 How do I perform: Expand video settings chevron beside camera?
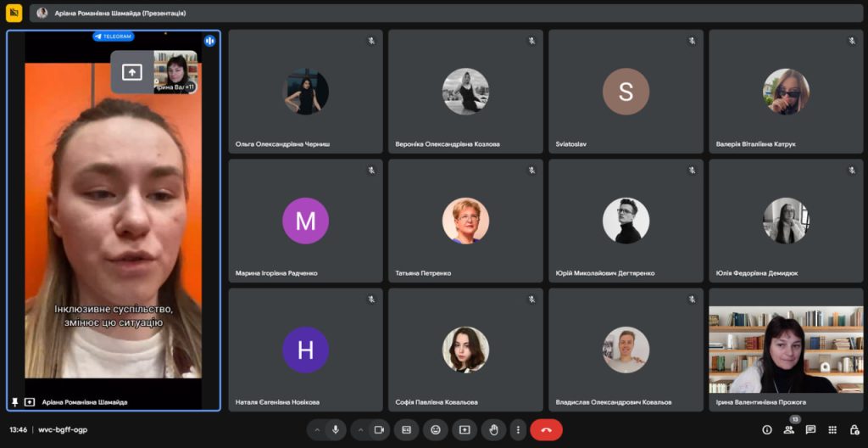tap(360, 430)
